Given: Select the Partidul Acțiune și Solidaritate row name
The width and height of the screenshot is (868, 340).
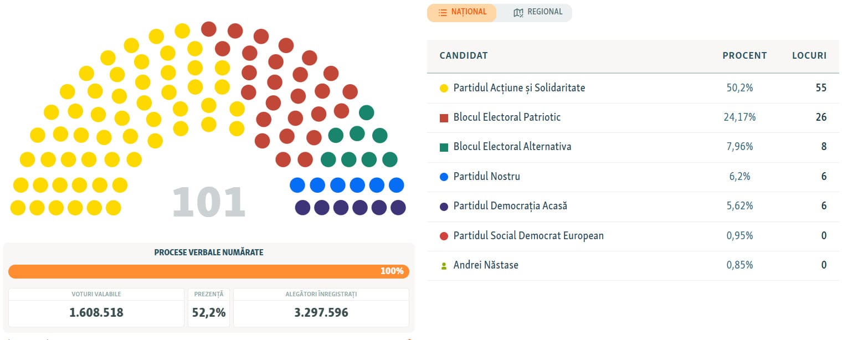Looking at the screenshot, I should point(519,88).
